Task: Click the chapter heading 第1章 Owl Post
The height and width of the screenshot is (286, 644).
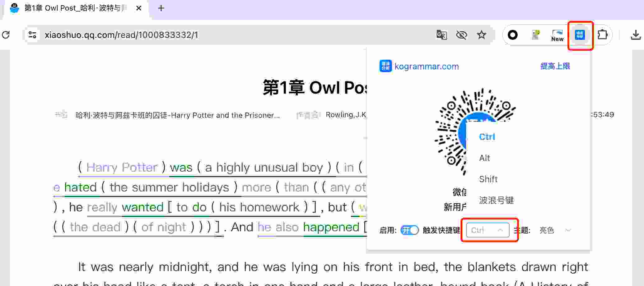Action: click(x=315, y=87)
